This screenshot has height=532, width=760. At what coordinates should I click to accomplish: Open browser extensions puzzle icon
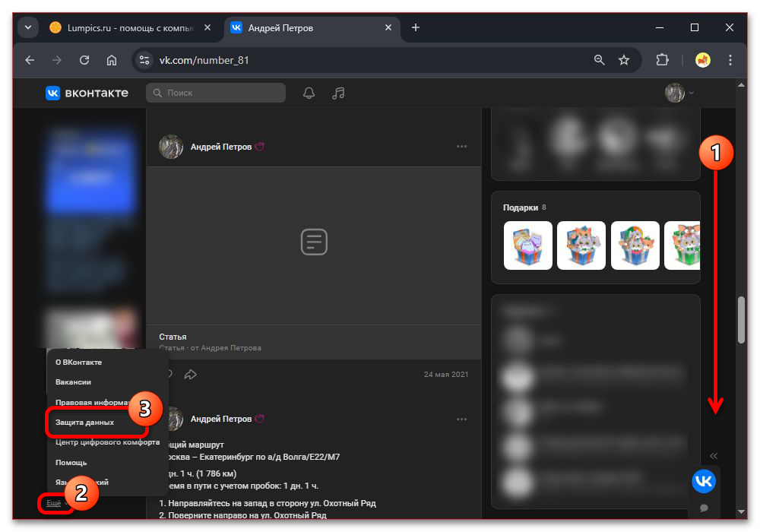click(662, 60)
